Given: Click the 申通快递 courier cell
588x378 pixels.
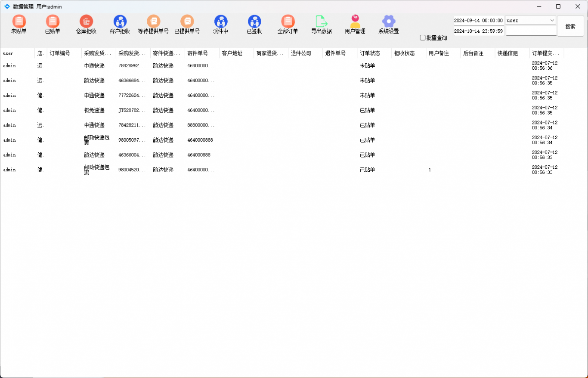Looking at the screenshot, I should [x=94, y=95].
